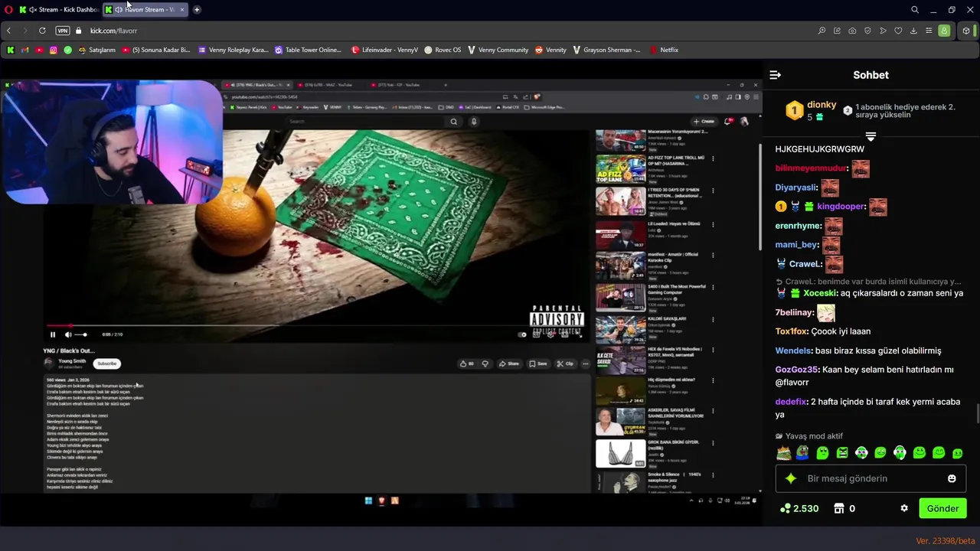The width and height of the screenshot is (980, 551).
Task: Open the Netflix bookmark
Action: [x=664, y=50]
